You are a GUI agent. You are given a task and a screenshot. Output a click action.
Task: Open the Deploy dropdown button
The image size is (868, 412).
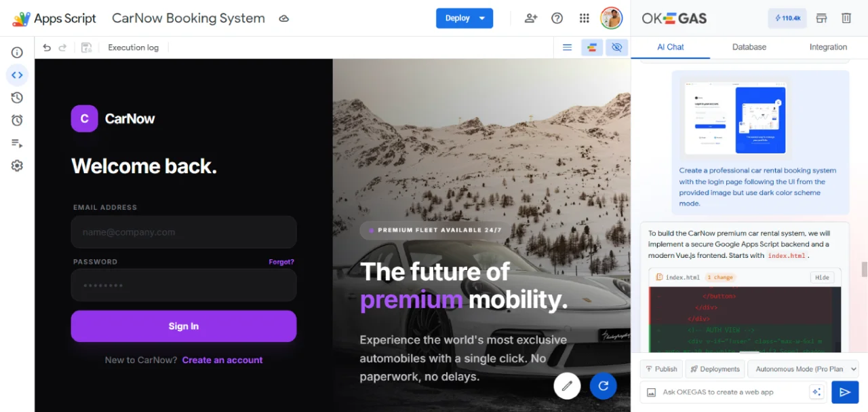click(x=465, y=18)
